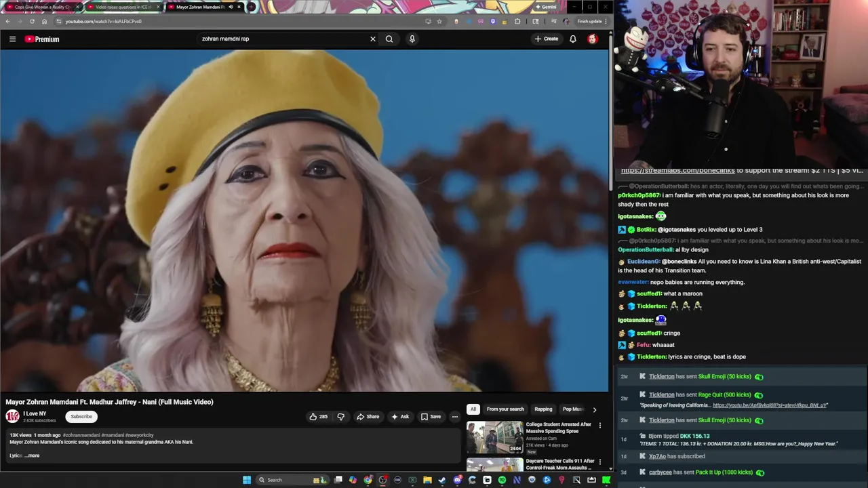Image resolution: width=868 pixels, height=488 pixels.
Task: Click the browser address bar URL
Action: (x=103, y=21)
